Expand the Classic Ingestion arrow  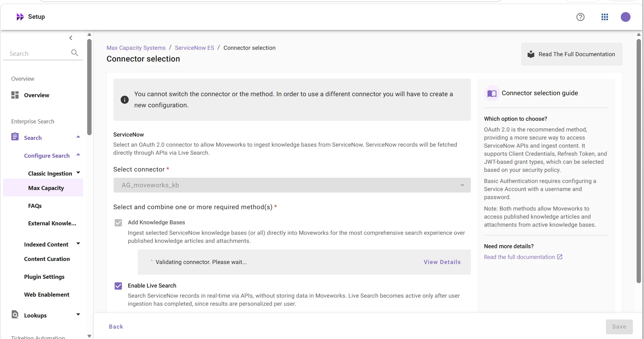(78, 173)
